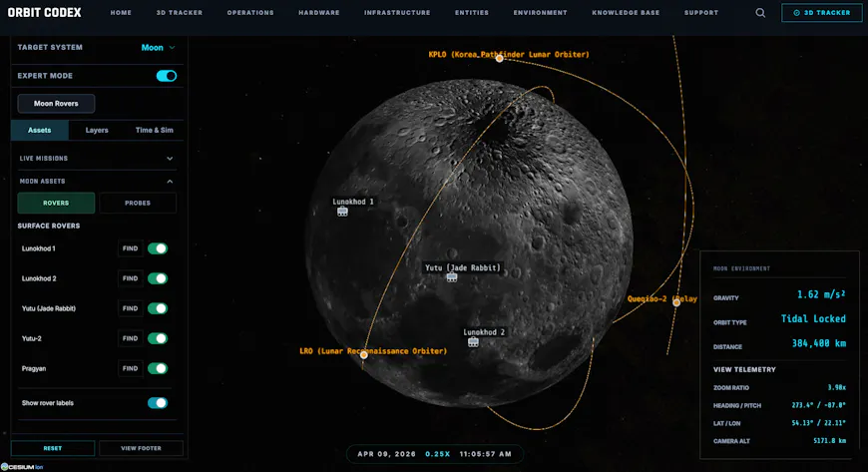Image resolution: width=868 pixels, height=472 pixels.
Task: Click the Reset button
Action: pyautogui.click(x=53, y=448)
